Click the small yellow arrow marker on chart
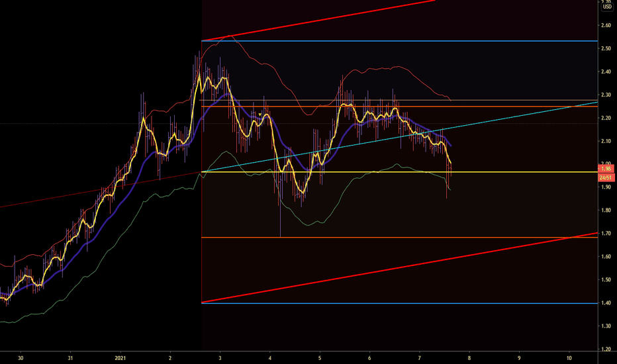This screenshot has height=364, width=617. (260, 114)
